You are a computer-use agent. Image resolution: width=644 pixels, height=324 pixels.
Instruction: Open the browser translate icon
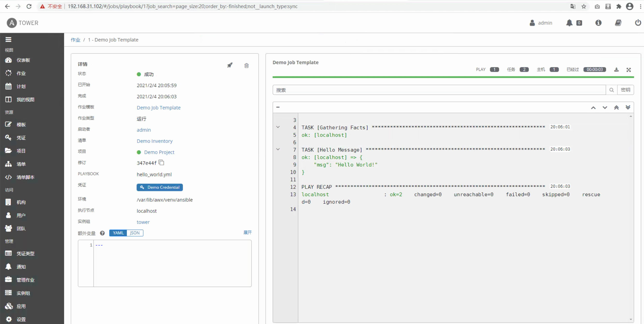(x=573, y=6)
